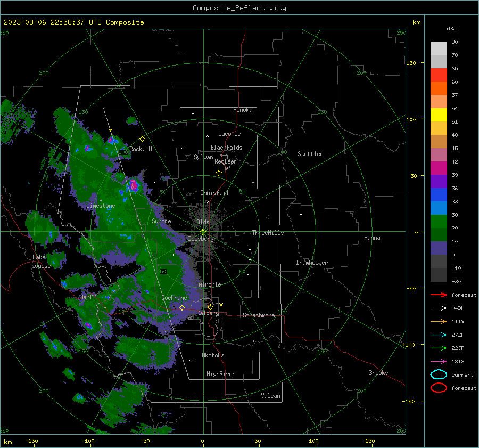479x448 pixels.
Task: Click the orange 111V arrow legend icon
Action: click(x=439, y=321)
